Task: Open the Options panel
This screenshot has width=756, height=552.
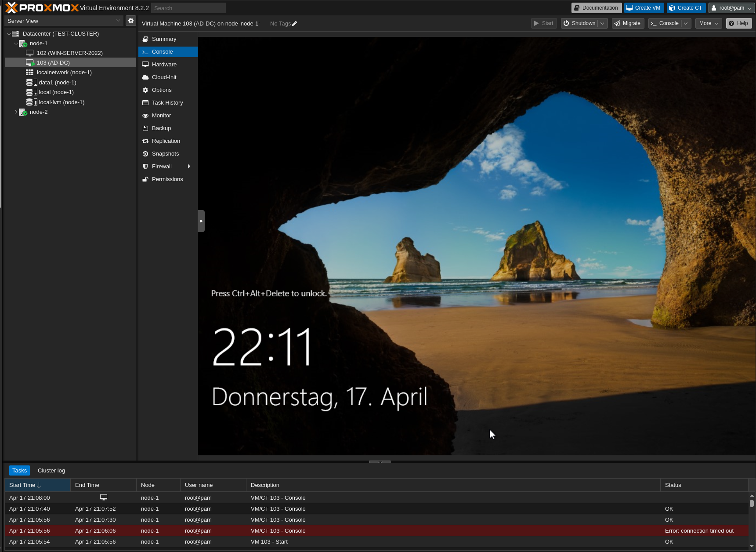Action: click(162, 90)
